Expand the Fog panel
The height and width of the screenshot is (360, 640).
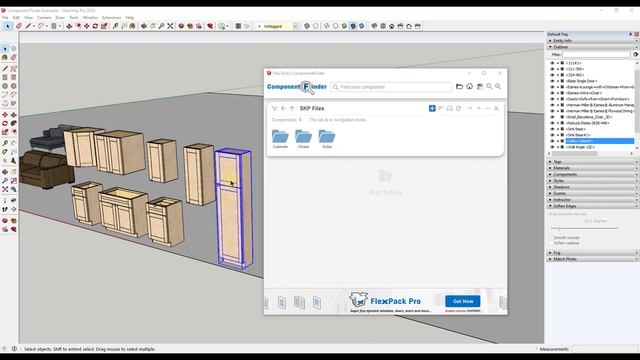pyautogui.click(x=593, y=253)
